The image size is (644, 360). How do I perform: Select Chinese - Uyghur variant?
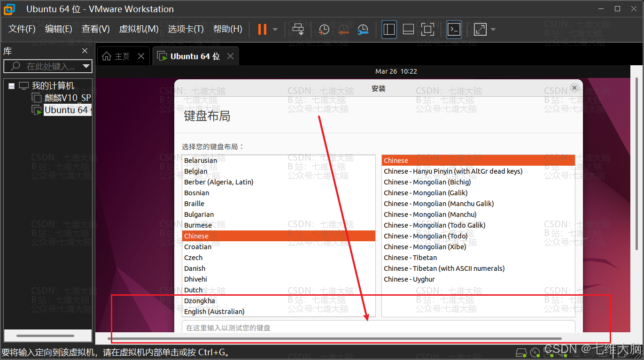click(478, 279)
